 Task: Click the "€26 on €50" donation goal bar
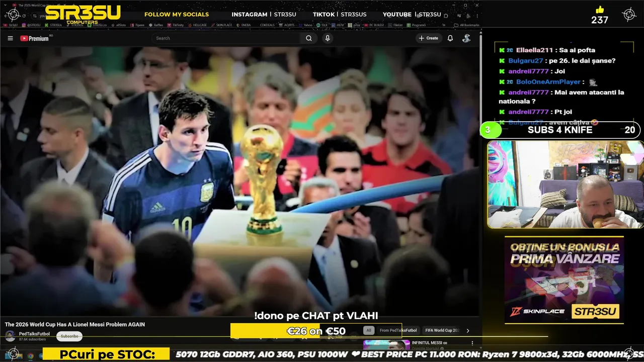coord(316,331)
